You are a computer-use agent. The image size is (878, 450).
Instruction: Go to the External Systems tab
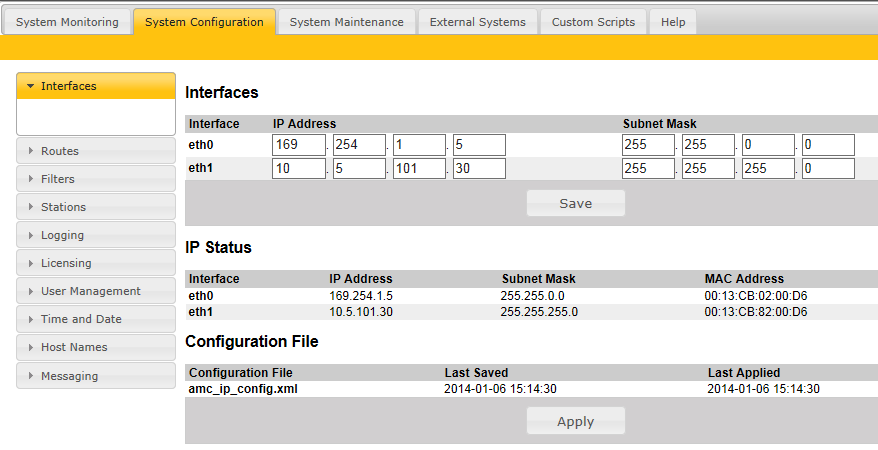477,22
